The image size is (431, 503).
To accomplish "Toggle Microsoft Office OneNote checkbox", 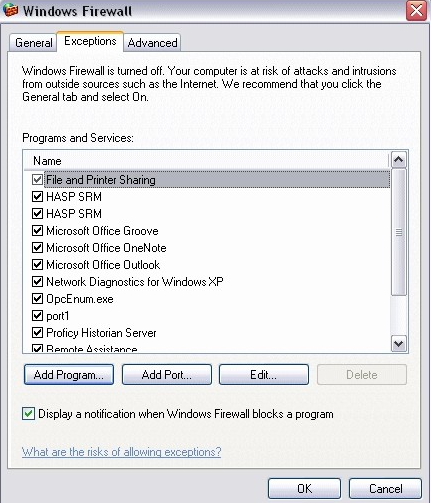I will [x=37, y=248].
